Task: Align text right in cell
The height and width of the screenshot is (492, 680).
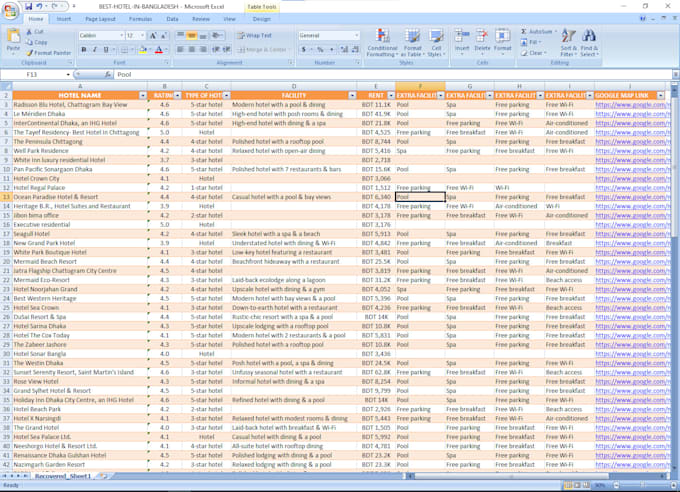Action: pyautogui.click(x=203, y=49)
